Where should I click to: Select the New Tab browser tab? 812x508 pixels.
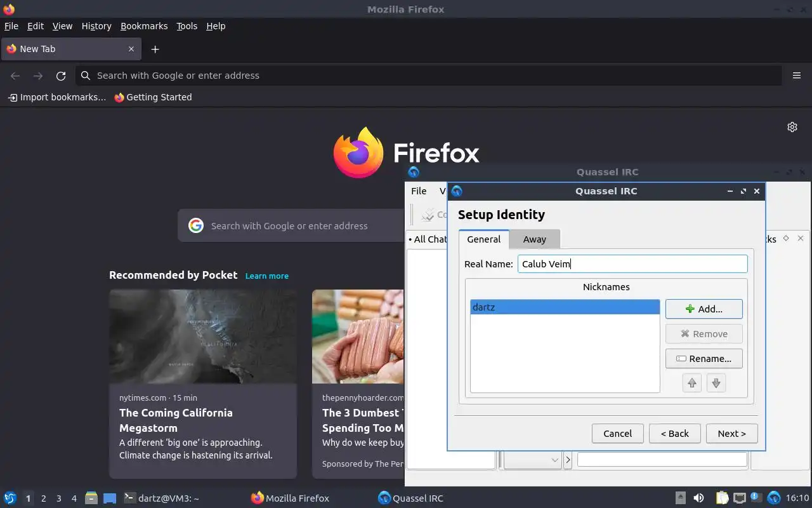click(70, 49)
